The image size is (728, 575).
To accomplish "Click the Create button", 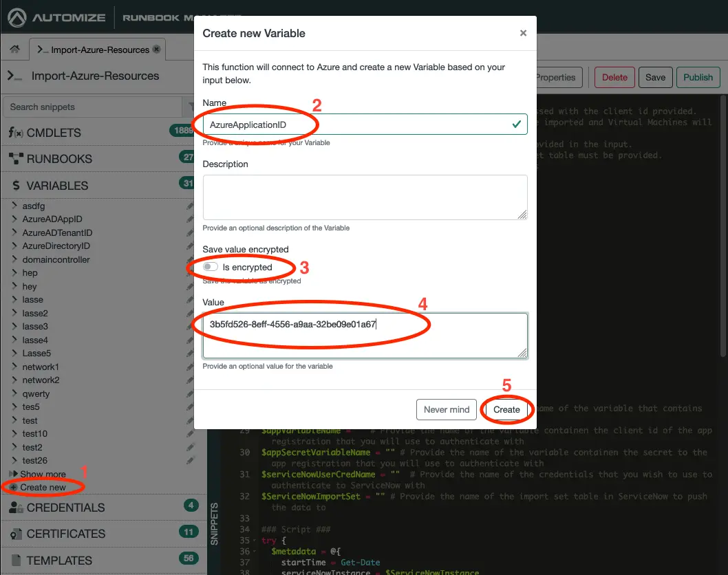I will coord(506,409).
